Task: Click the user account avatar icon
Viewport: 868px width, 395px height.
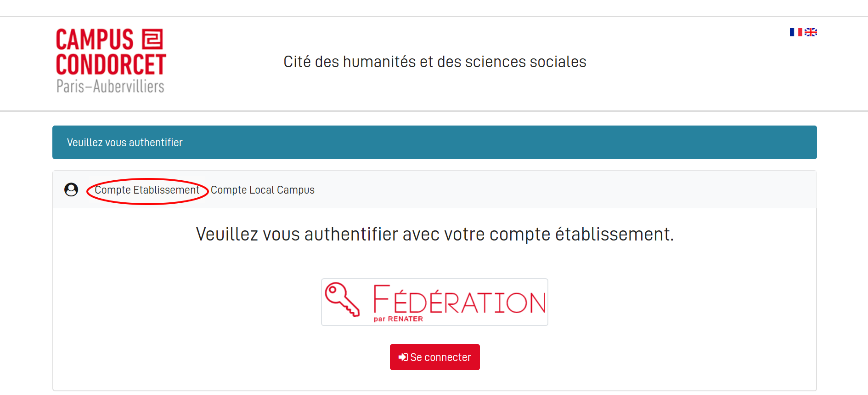Action: click(x=71, y=189)
